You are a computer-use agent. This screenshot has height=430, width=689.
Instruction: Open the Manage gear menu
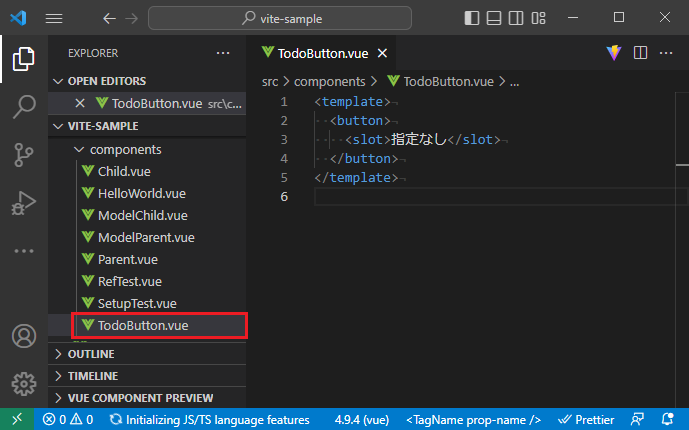pyautogui.click(x=24, y=384)
